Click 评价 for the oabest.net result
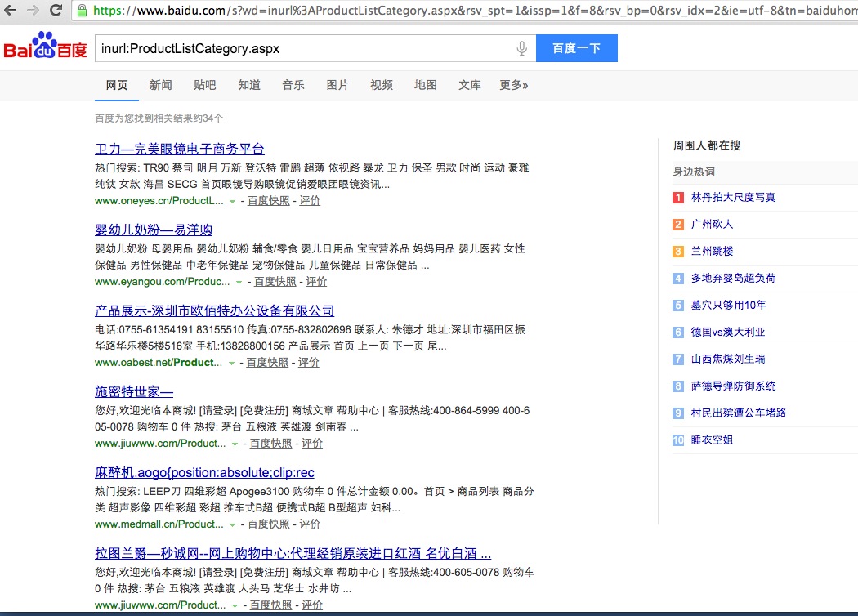 (309, 363)
